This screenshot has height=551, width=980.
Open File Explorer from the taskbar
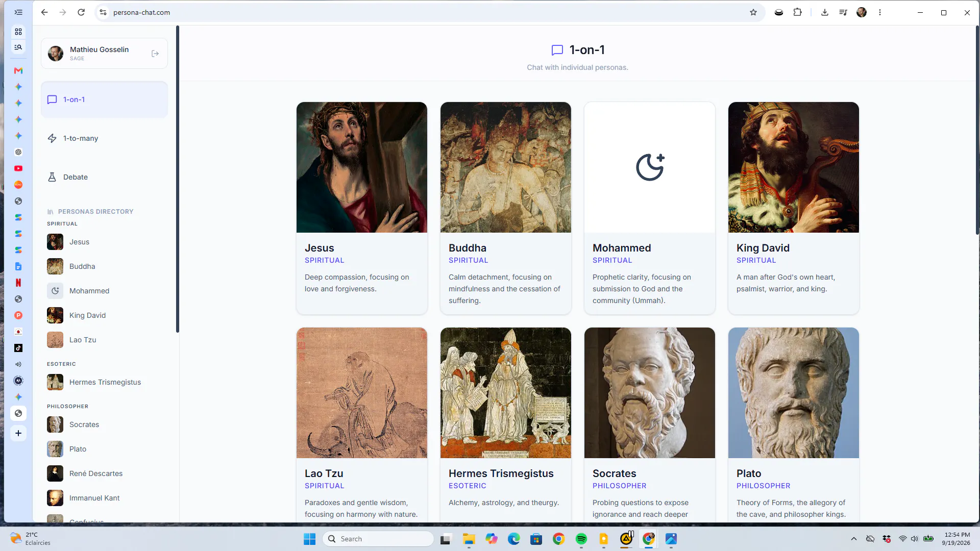coord(469,539)
